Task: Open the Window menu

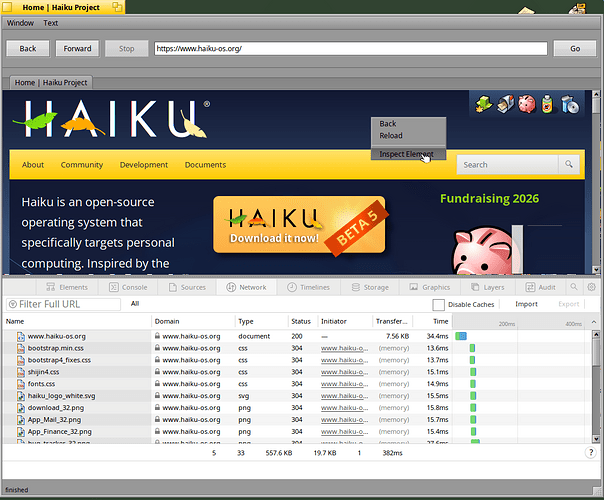Action: [x=20, y=23]
